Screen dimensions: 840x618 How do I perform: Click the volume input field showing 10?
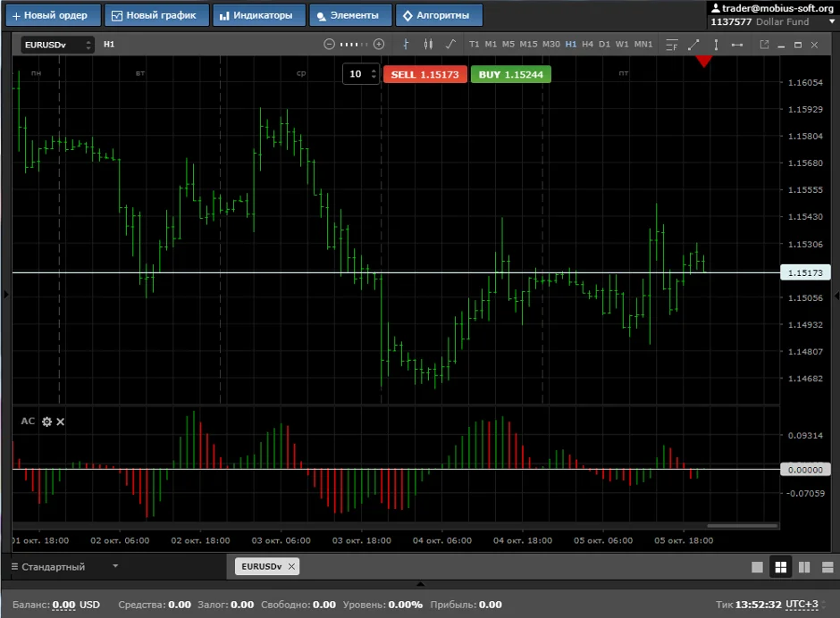click(x=357, y=74)
